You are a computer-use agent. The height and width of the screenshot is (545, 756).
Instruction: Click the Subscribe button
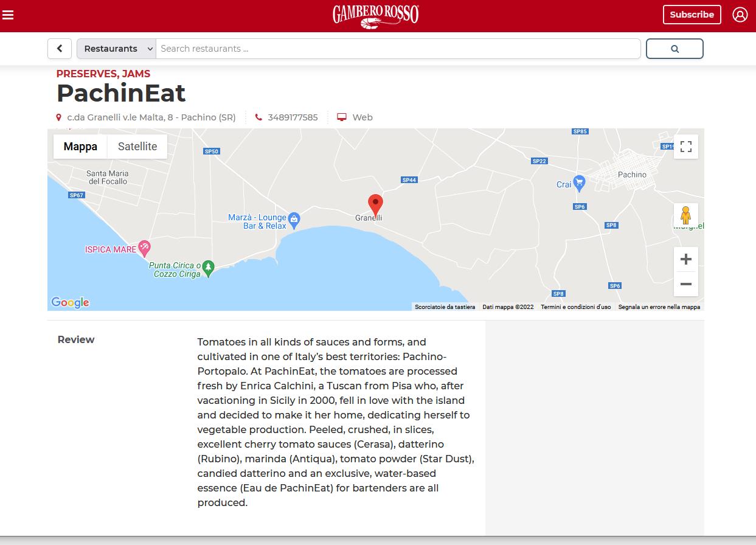coord(692,15)
